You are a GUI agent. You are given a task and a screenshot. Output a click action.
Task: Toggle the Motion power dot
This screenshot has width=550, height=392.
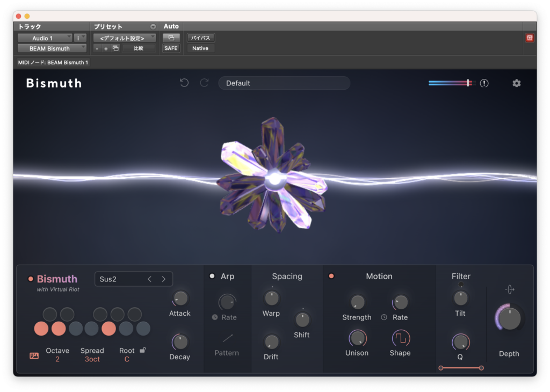coord(331,276)
